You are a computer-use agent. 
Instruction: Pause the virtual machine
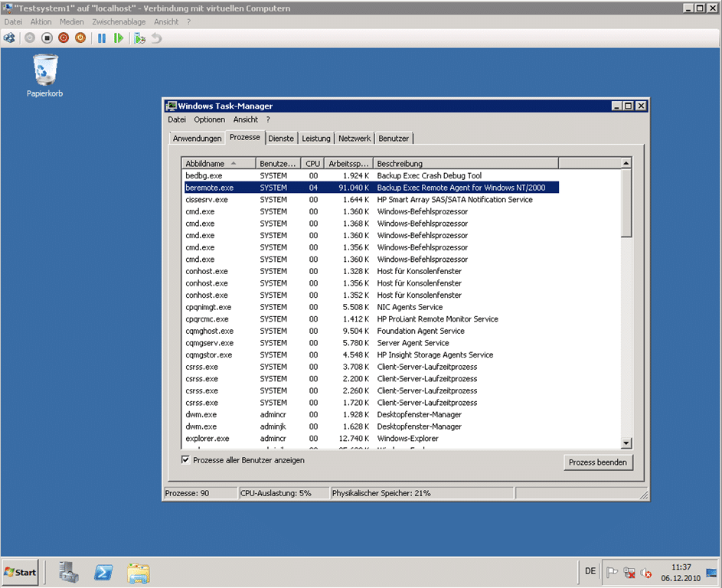coord(102,38)
